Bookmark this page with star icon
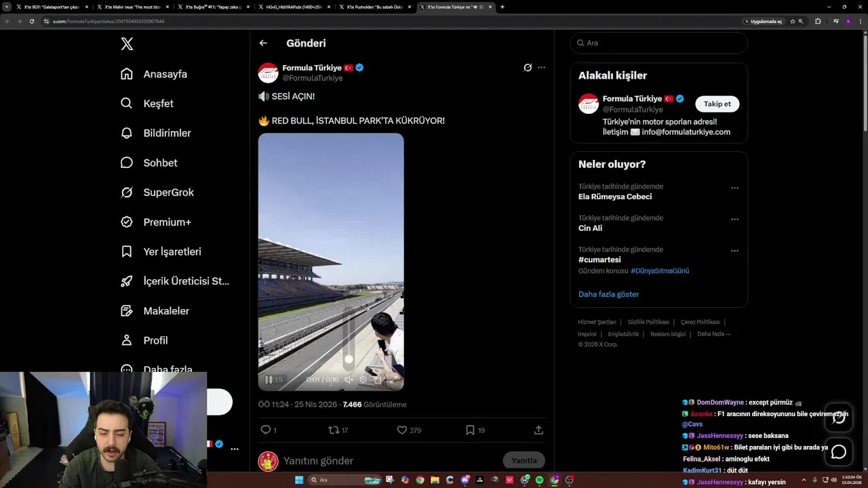 point(792,21)
